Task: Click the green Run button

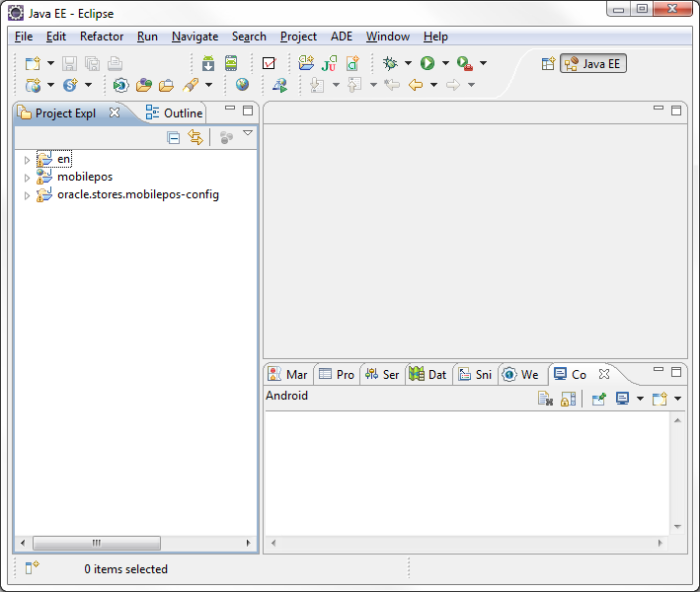Action: point(428,63)
